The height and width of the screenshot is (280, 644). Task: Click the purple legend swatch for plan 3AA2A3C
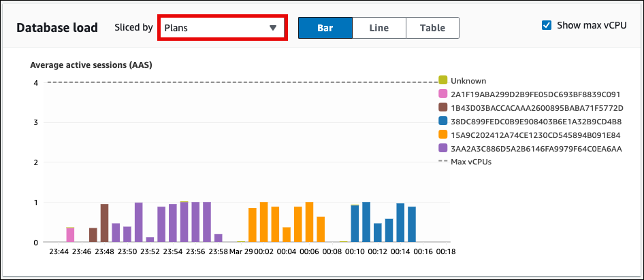(x=443, y=148)
